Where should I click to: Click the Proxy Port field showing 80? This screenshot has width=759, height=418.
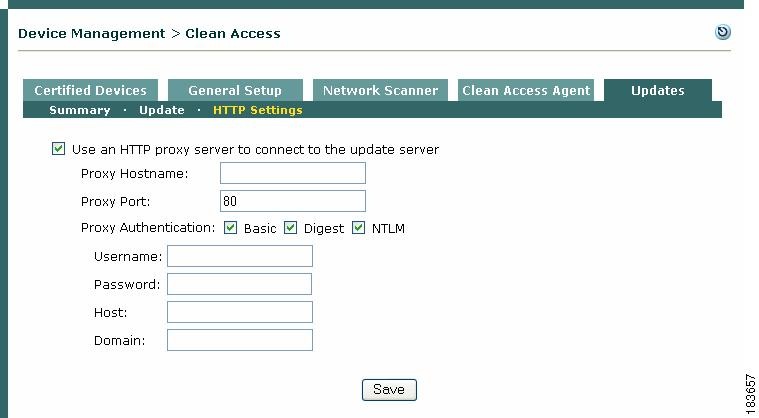point(293,201)
